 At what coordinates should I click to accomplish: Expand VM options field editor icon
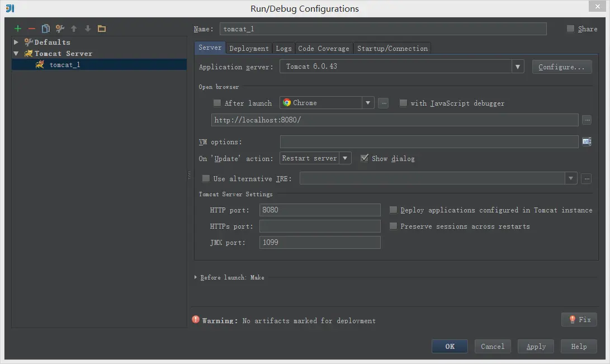click(x=587, y=141)
